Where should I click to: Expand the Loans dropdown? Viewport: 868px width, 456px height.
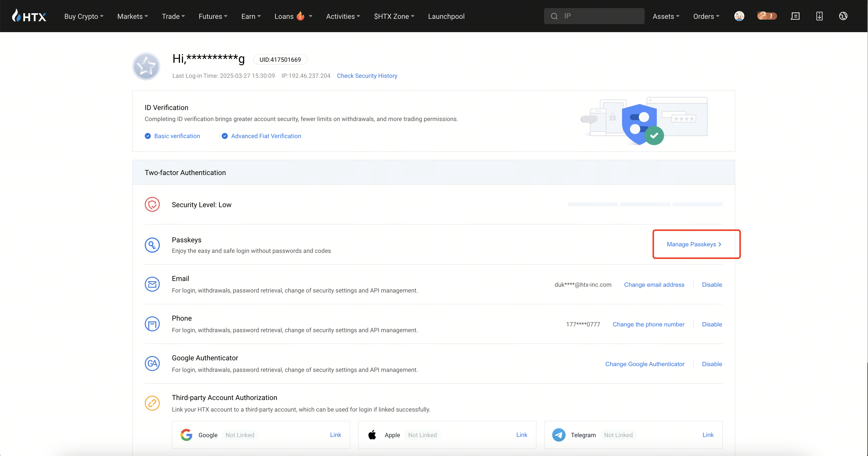click(x=294, y=16)
